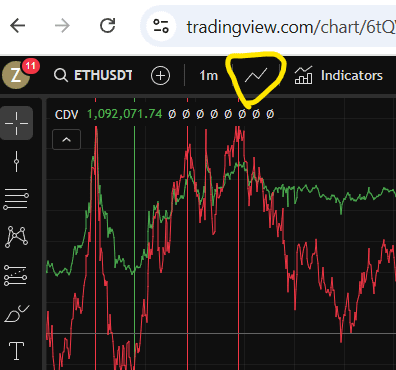396x370 pixels.
Task: Click the browser forward arrow
Action: [x=62, y=26]
